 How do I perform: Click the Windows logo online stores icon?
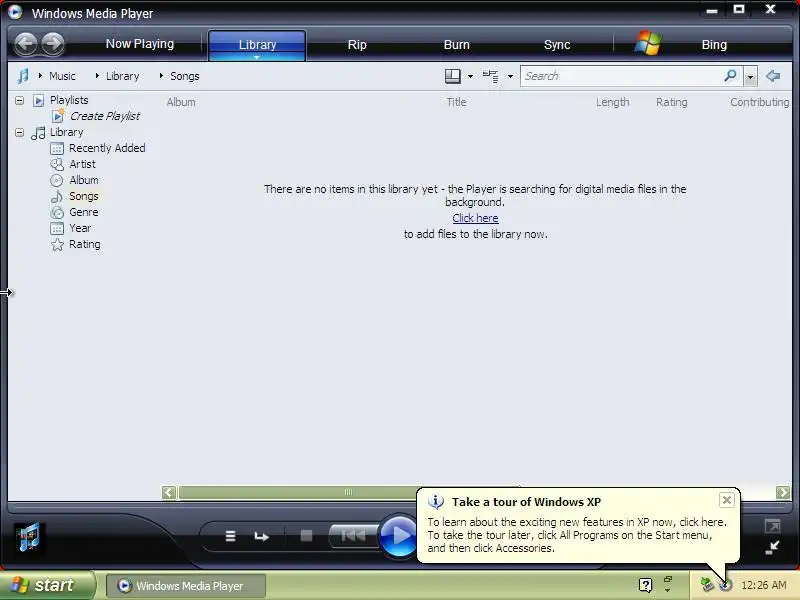647,43
